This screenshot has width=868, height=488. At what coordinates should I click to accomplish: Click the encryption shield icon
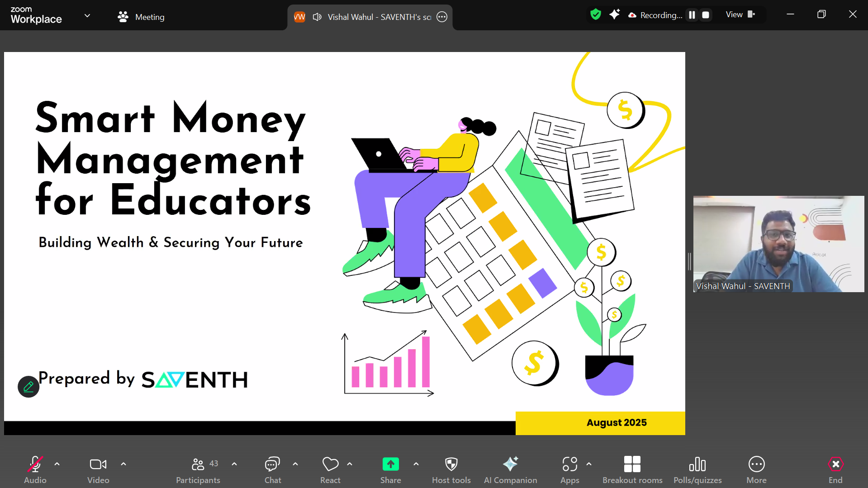click(596, 15)
